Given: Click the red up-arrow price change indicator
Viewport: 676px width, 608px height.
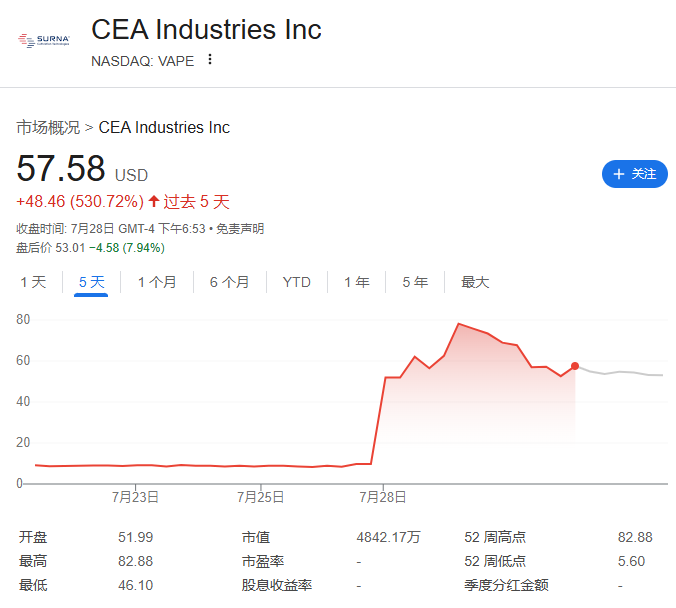Looking at the screenshot, I should click(153, 201).
